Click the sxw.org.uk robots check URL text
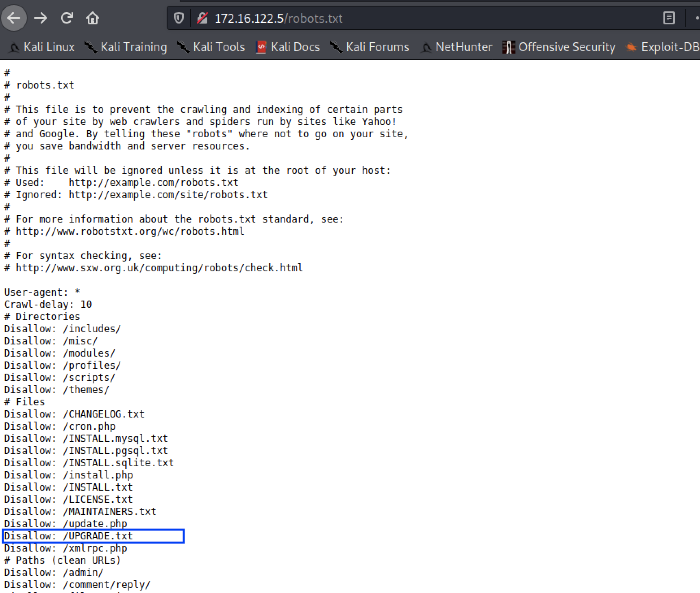Screen dimensions: 700x593 coord(159,268)
